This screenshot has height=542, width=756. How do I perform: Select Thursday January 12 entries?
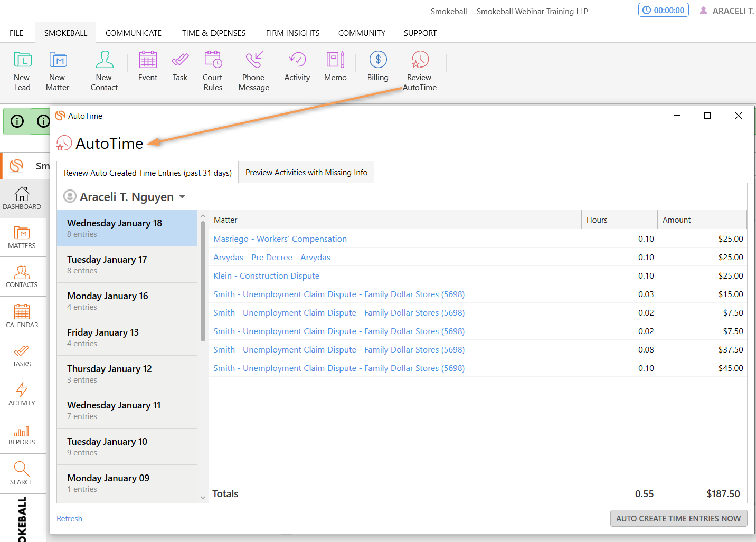pyautogui.click(x=127, y=374)
